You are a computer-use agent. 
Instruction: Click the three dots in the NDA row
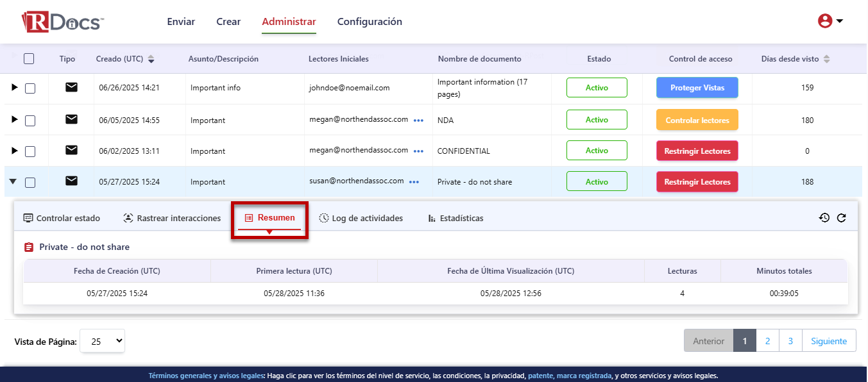pyautogui.click(x=419, y=120)
